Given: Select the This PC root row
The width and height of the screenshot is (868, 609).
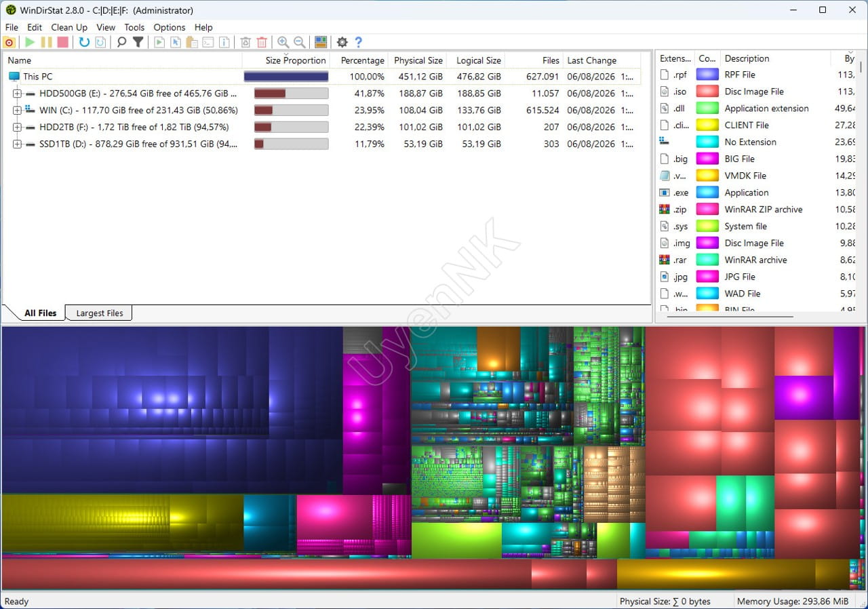Looking at the screenshot, I should (x=321, y=77).
